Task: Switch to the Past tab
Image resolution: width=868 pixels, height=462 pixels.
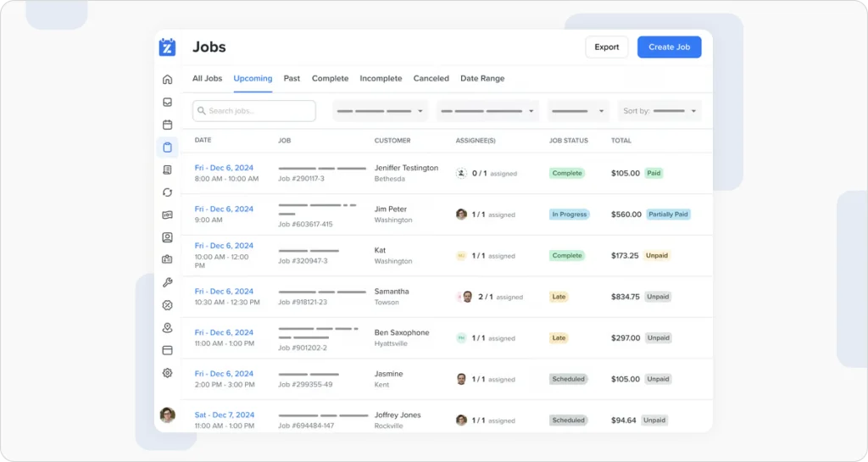Action: coord(292,79)
